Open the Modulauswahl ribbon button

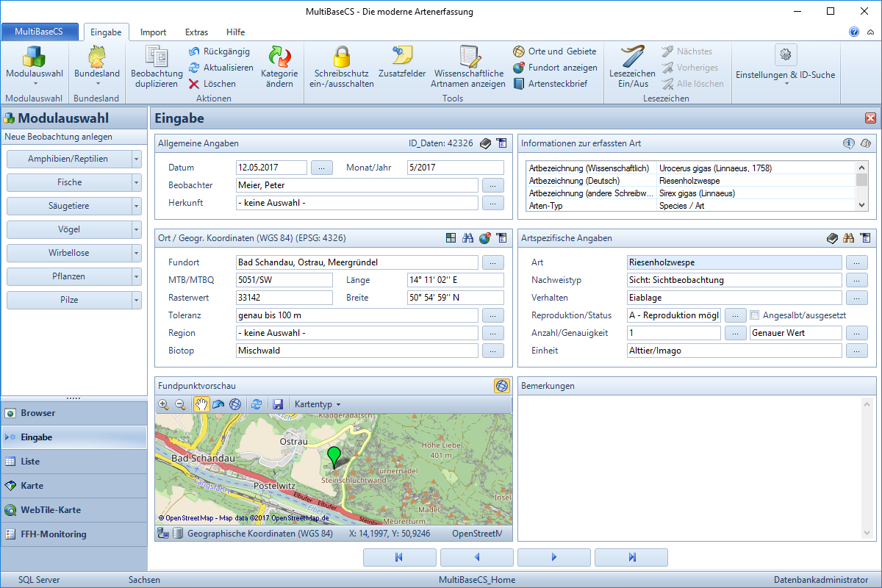tap(35, 67)
